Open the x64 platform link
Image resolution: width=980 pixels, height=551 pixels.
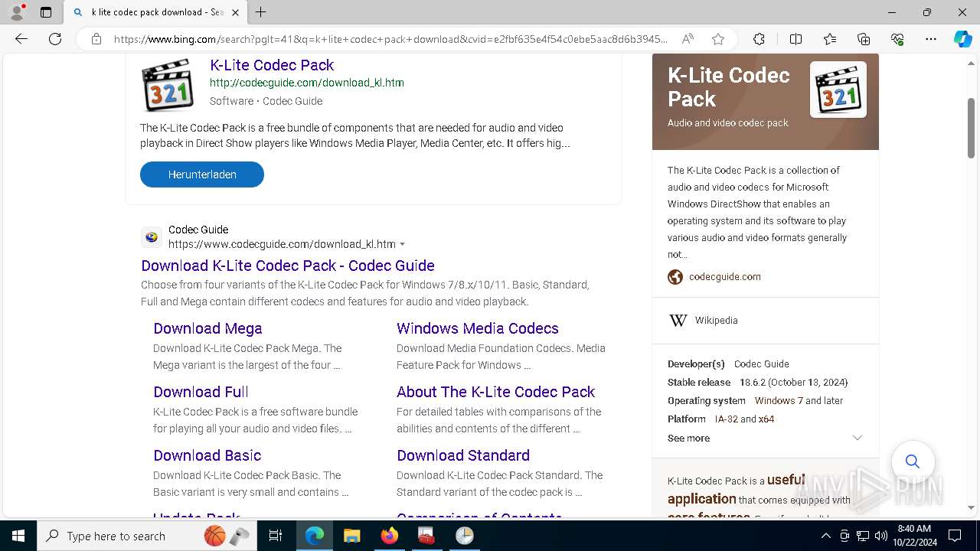[766, 419]
